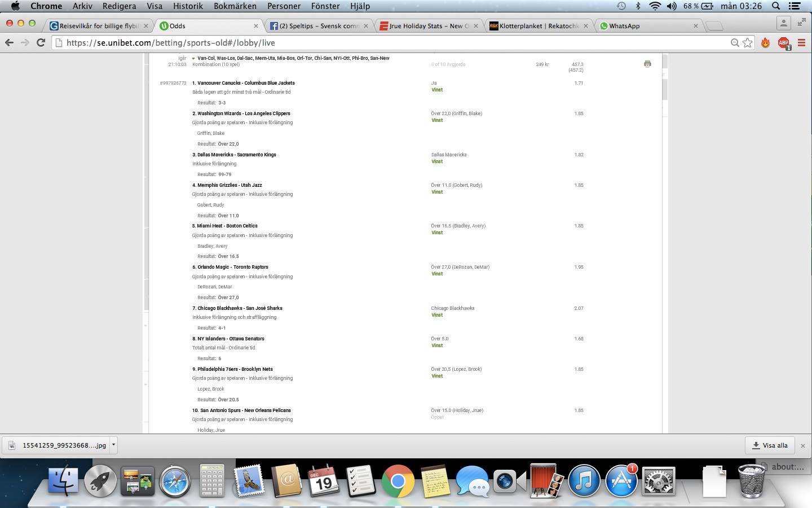Screen dimensions: 812x508
Task: Open the Fönster menu
Action: click(325, 6)
